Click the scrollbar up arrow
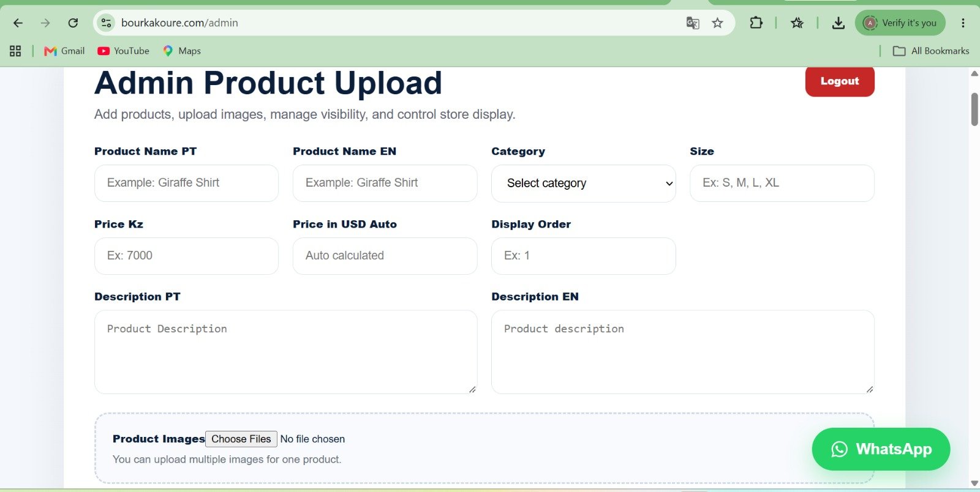This screenshot has height=492, width=980. coord(974,73)
